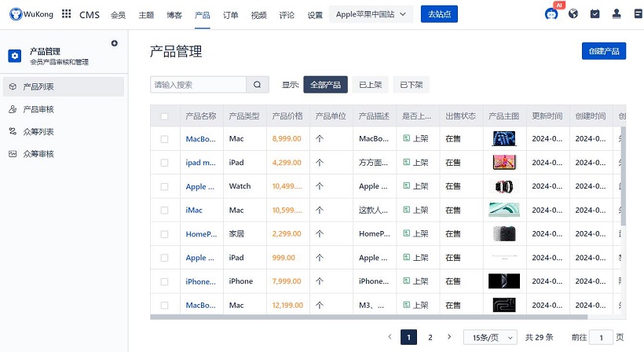Open 产品审核 in sidebar

64,109
